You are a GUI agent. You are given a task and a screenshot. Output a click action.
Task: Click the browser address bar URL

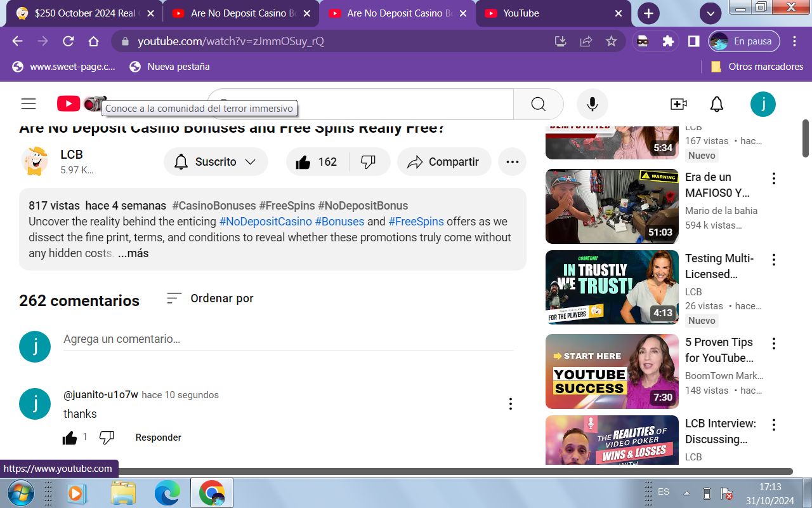(231, 41)
